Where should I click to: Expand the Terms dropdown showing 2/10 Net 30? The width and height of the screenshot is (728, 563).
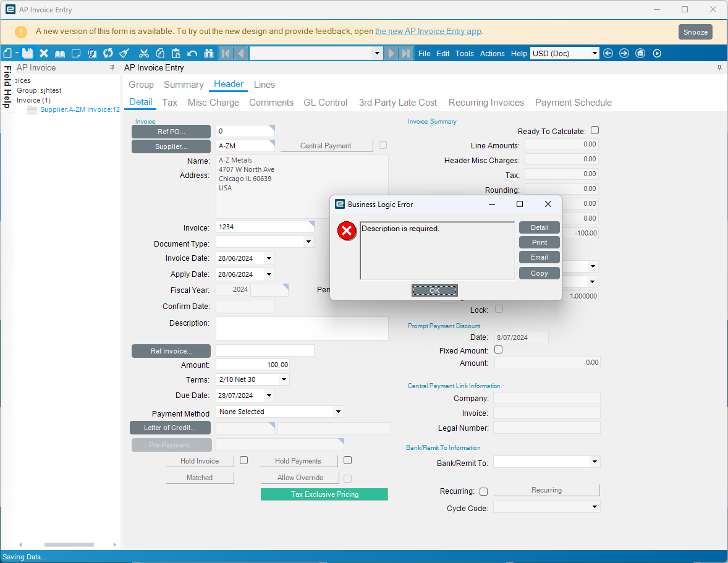284,379
